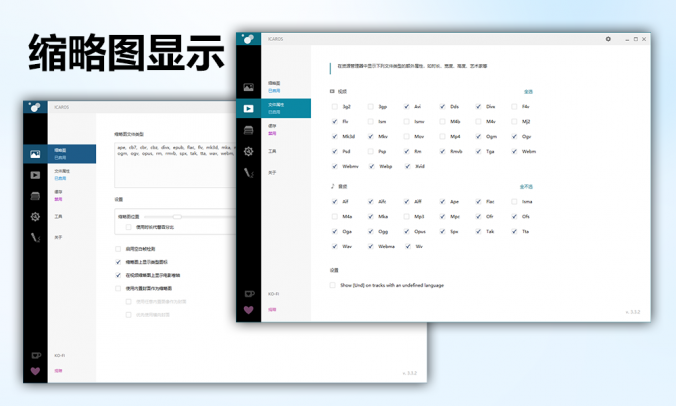Uncheck the Flac audio checkbox

click(478, 201)
